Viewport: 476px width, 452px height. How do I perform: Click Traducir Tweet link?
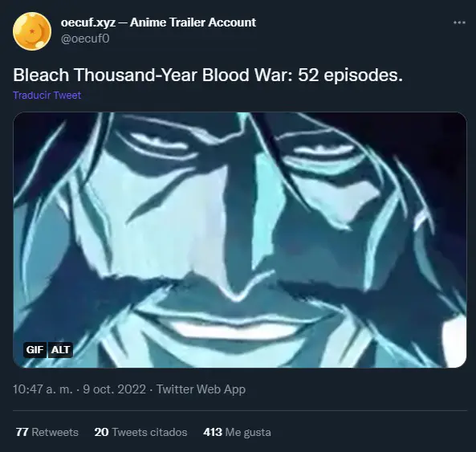click(x=47, y=96)
